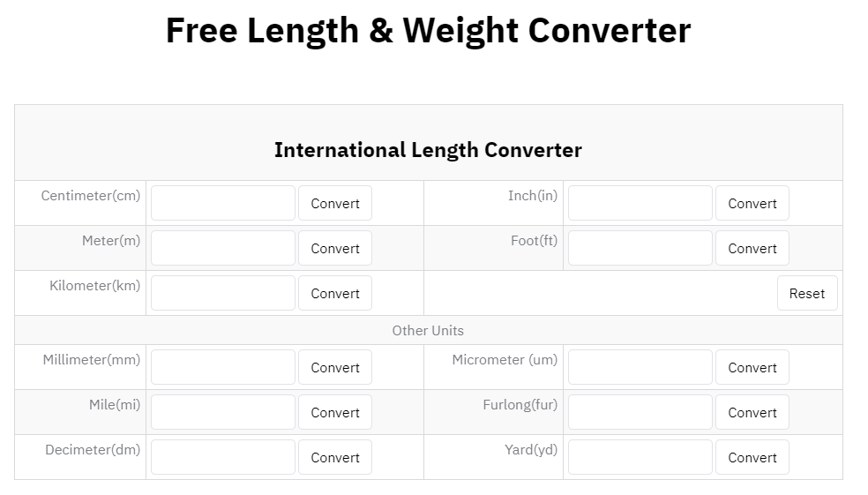This screenshot has width=868, height=495.
Task: Focus the Inch input box
Action: (640, 203)
